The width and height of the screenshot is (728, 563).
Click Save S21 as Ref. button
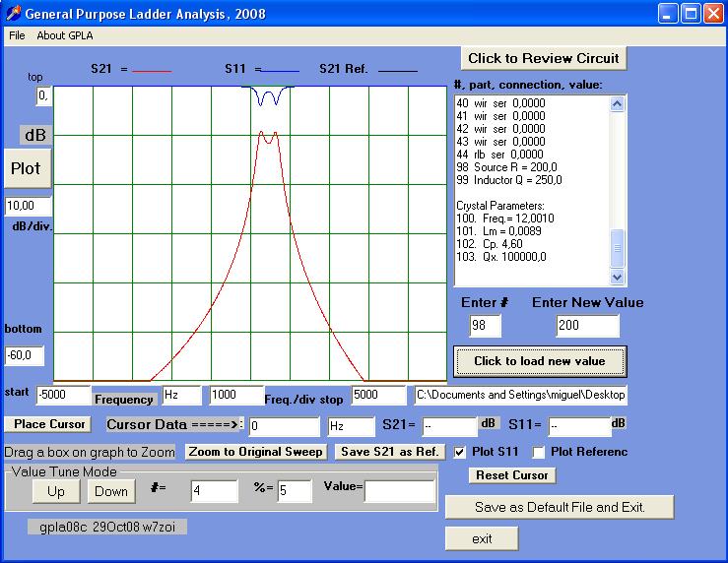coord(389,452)
